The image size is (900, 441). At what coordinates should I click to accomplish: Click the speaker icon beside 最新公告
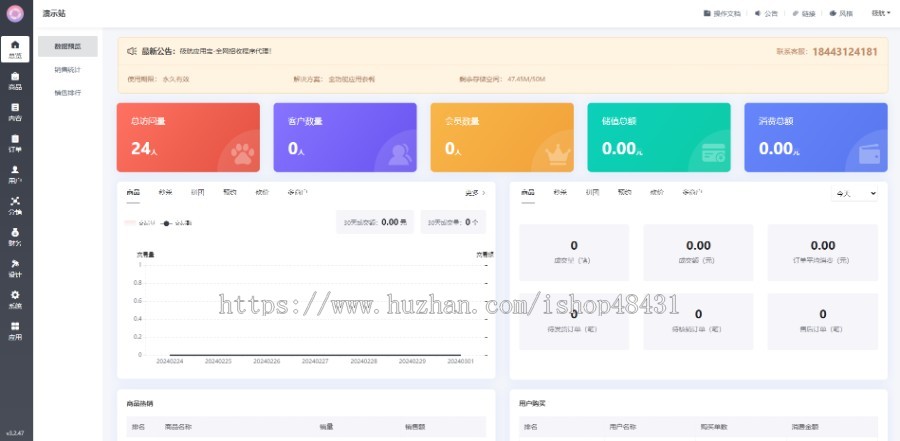coord(131,51)
